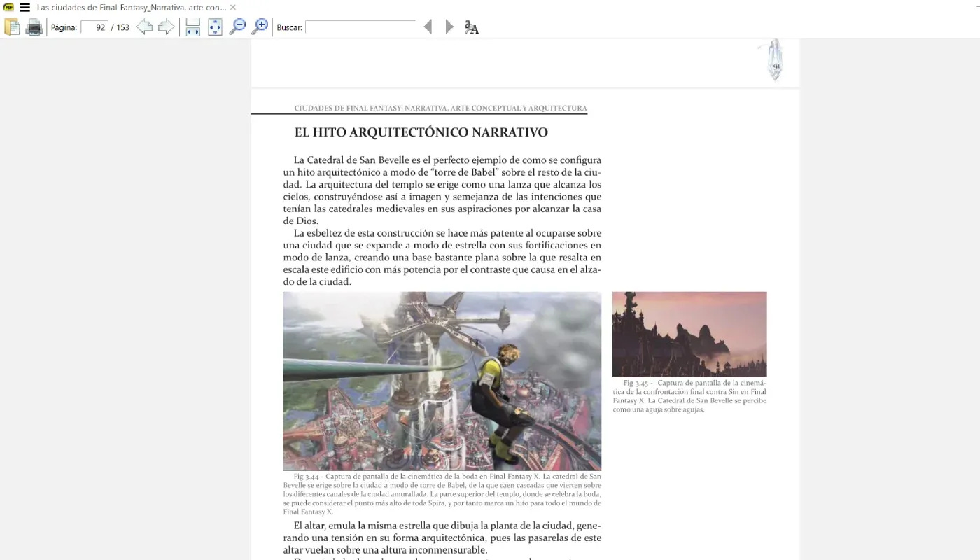980x560 pixels.
Task: Close the current document tab
Action: click(x=232, y=7)
